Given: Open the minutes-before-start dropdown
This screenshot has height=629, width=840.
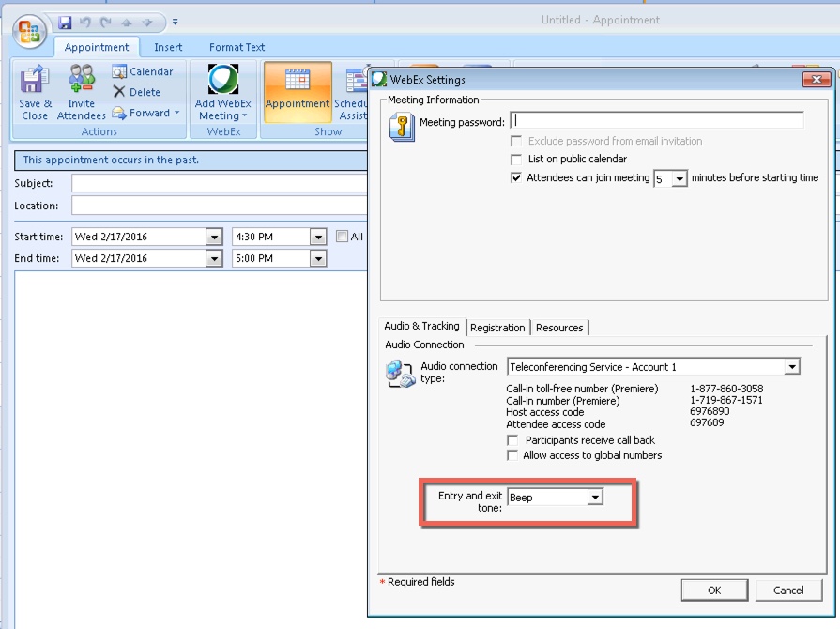Looking at the screenshot, I should tap(680, 178).
